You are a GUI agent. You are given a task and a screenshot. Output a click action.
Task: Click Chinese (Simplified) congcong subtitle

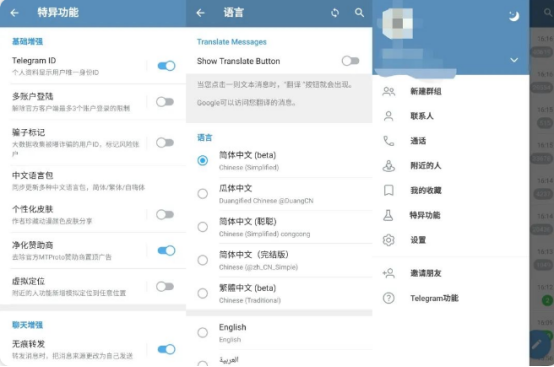(x=265, y=234)
